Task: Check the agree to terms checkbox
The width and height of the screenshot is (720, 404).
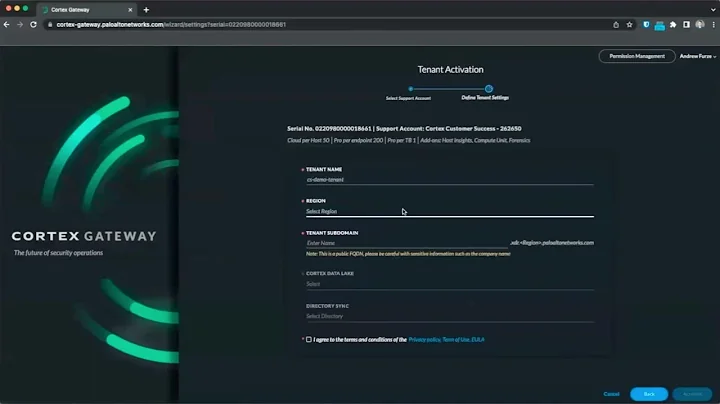Action: click(x=309, y=340)
